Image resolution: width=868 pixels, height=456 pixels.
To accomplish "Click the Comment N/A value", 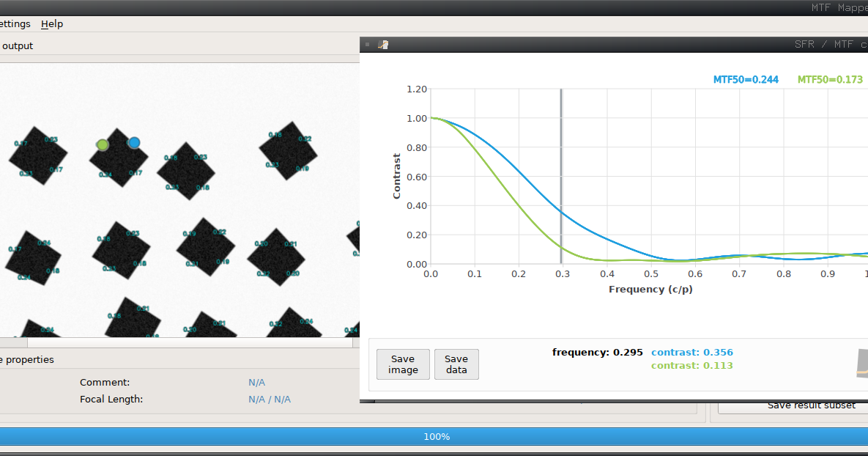I will [x=256, y=382].
